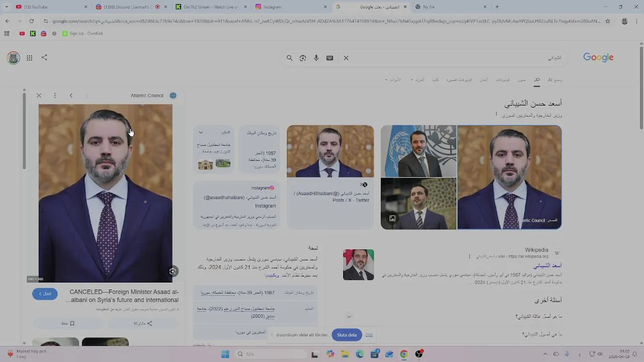This screenshot has height=362, width=644.
Task: Open knowledge panel three-dot options
Action: click(496, 114)
